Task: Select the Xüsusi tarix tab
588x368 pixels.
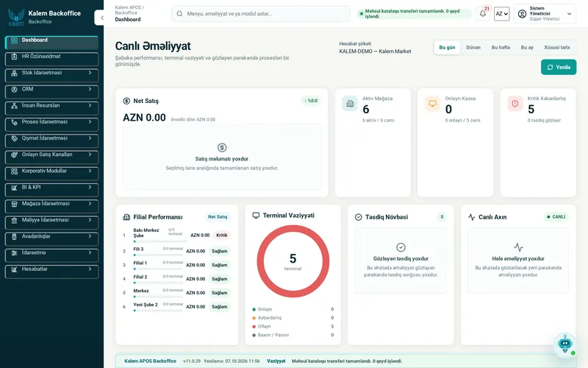Action: (x=557, y=48)
